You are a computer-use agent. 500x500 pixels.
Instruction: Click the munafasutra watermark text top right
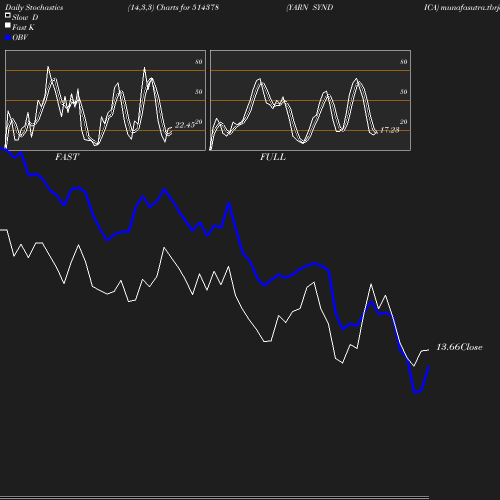click(x=462, y=7)
